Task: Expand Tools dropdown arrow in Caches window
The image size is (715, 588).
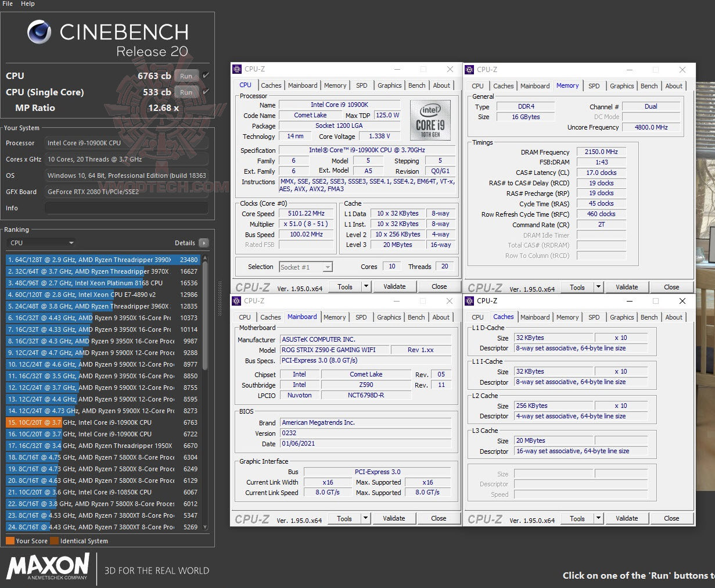Action: tap(598, 518)
